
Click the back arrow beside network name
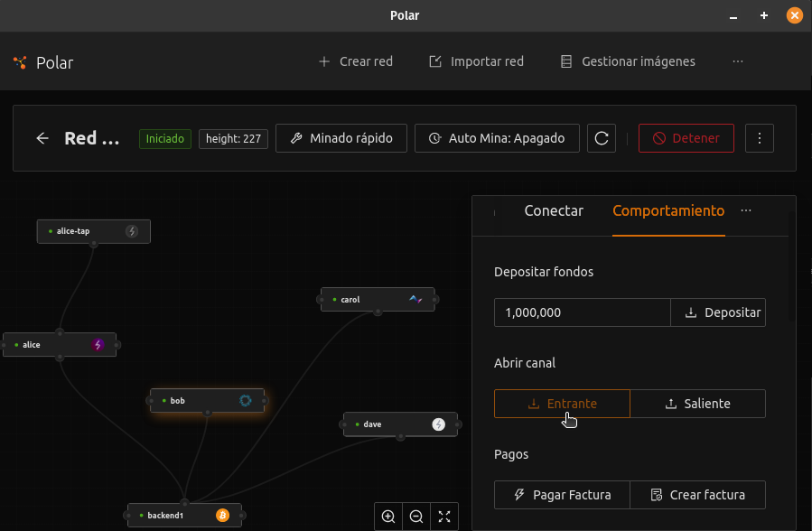(42, 138)
